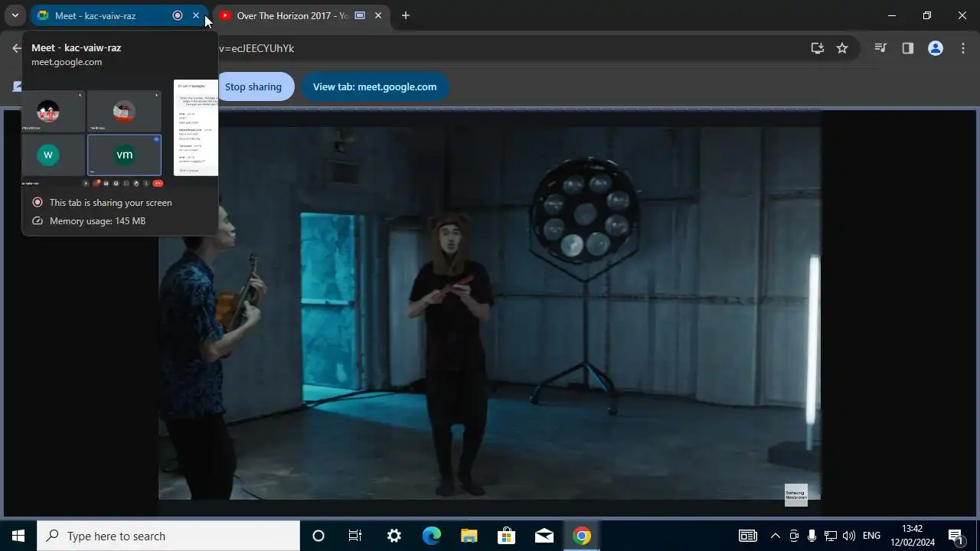Open the network tray icon
This screenshot has height=551, width=980.
click(830, 536)
